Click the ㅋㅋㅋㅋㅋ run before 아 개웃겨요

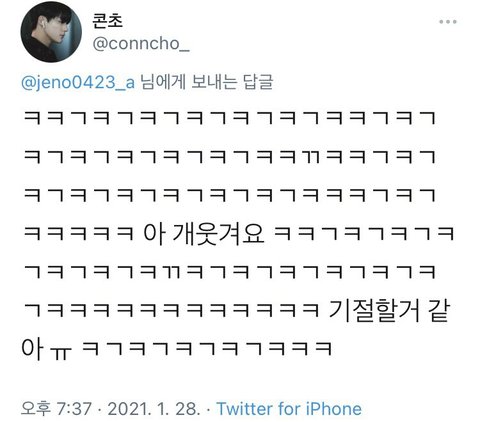pyautogui.click(x=78, y=233)
